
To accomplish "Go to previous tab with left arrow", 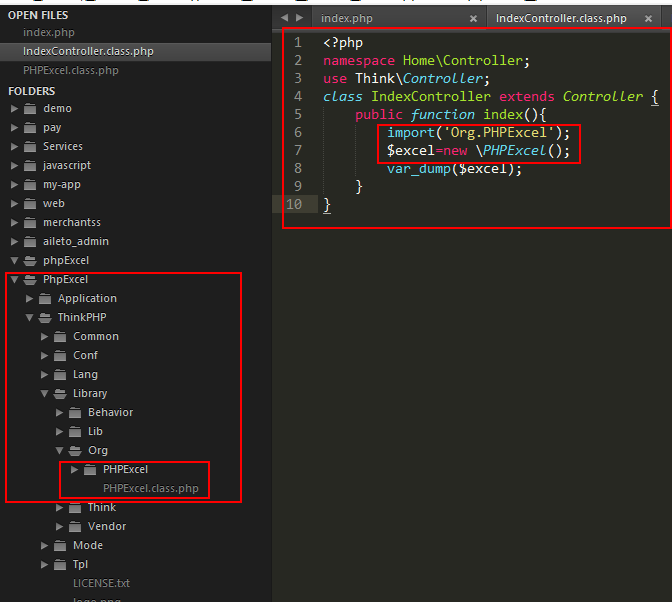I will pyautogui.click(x=284, y=18).
